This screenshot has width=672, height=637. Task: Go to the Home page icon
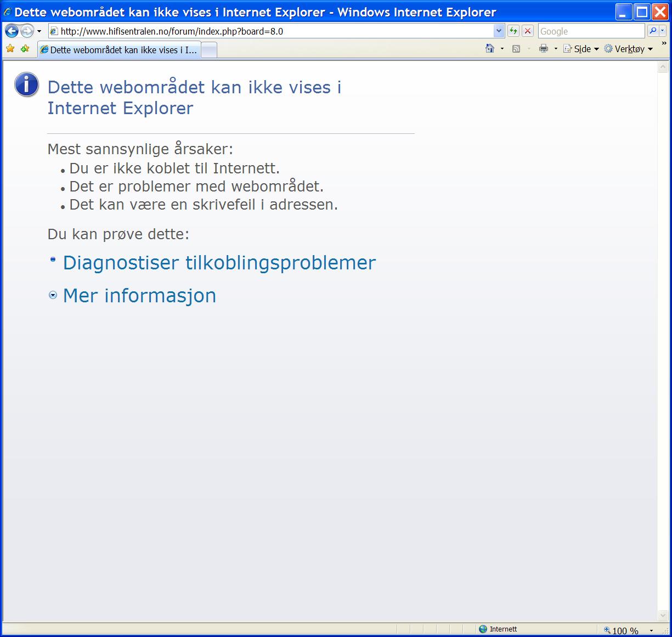[x=490, y=49]
